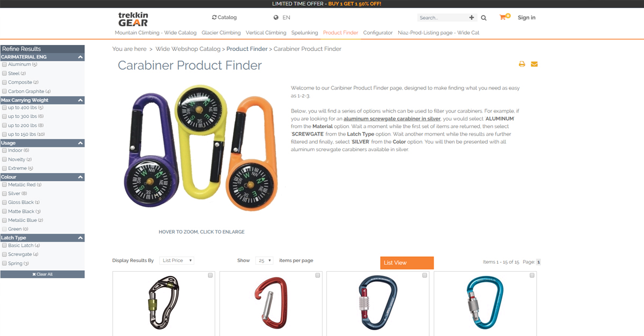Open the Spelunking menu item

coord(304,33)
